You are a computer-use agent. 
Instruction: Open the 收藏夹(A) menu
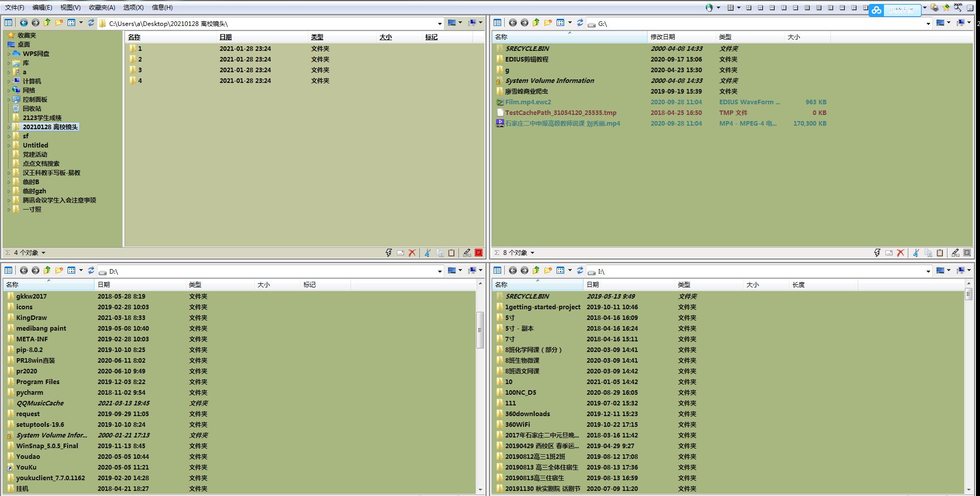click(102, 8)
